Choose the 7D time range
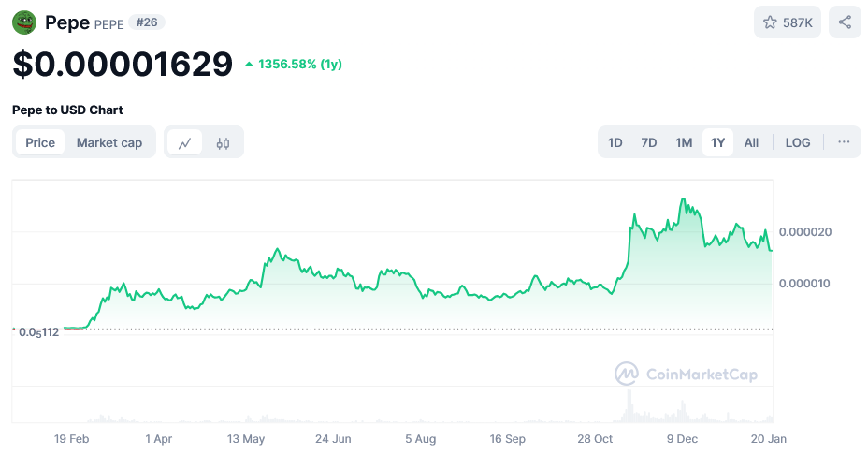This screenshot has width=868, height=470. 649,142
